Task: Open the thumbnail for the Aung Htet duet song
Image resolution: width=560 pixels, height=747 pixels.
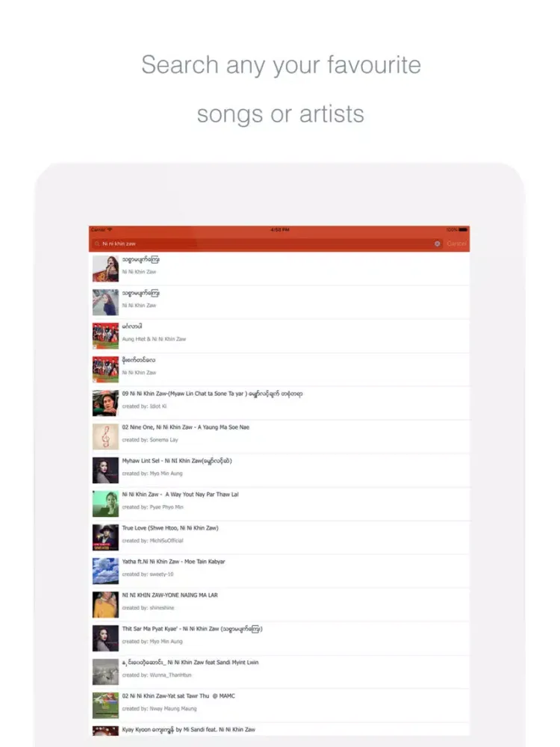Action: 105,335
